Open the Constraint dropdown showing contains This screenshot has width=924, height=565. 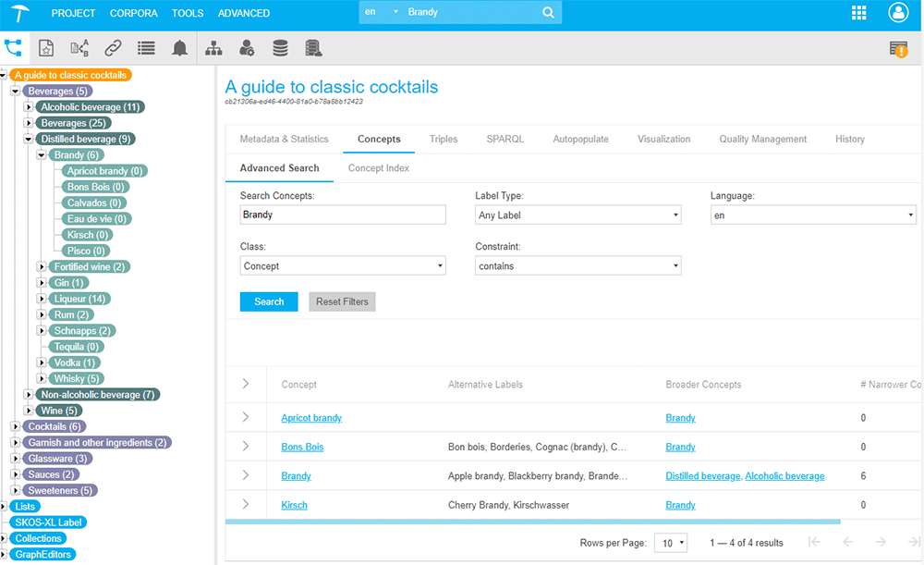point(577,266)
